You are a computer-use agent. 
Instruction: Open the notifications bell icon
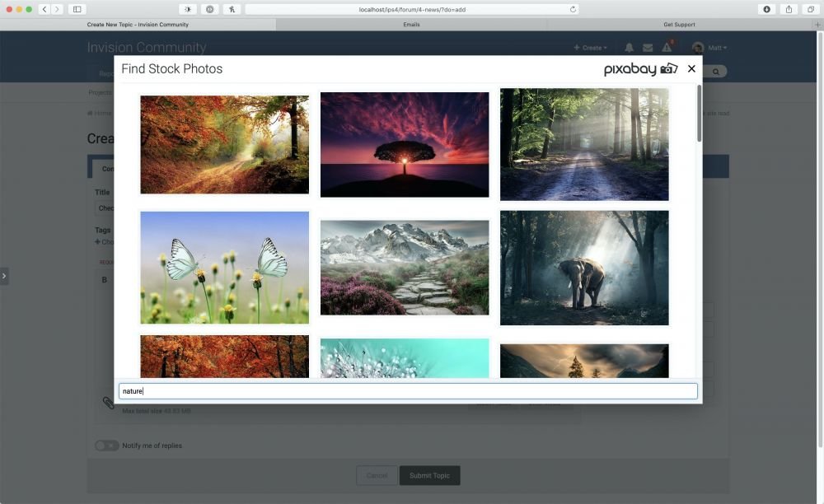point(629,49)
